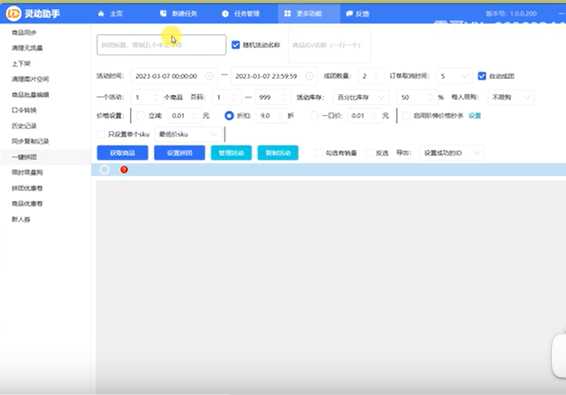This screenshot has width=566, height=395.
Task: Switch to the 任务管理 tab
Action: pyautogui.click(x=241, y=14)
